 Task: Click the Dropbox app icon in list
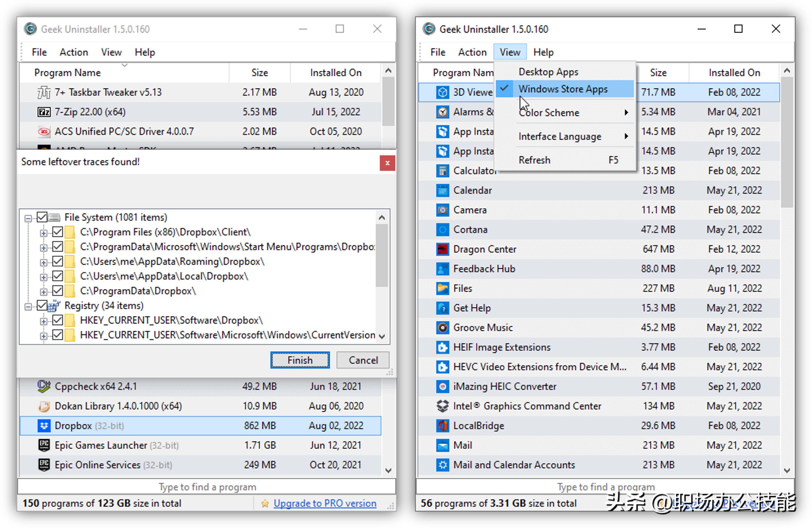click(x=44, y=426)
